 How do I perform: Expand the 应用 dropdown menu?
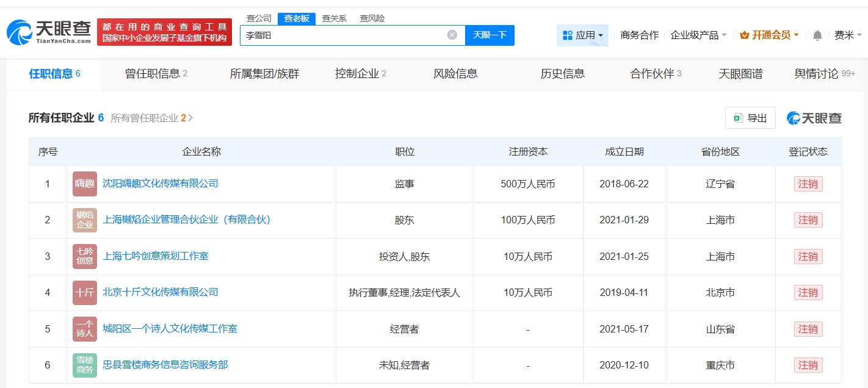pyautogui.click(x=582, y=35)
